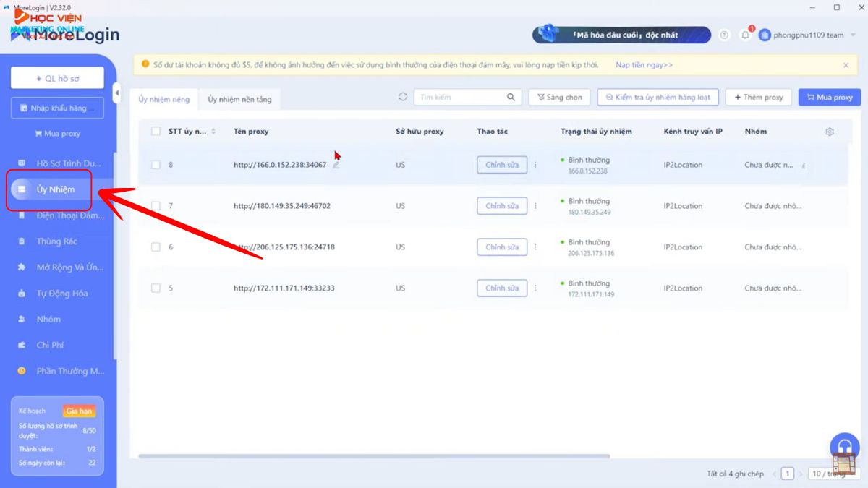The height and width of the screenshot is (488, 868).
Task: Tick checkbox for proxy row 8
Action: tap(156, 165)
